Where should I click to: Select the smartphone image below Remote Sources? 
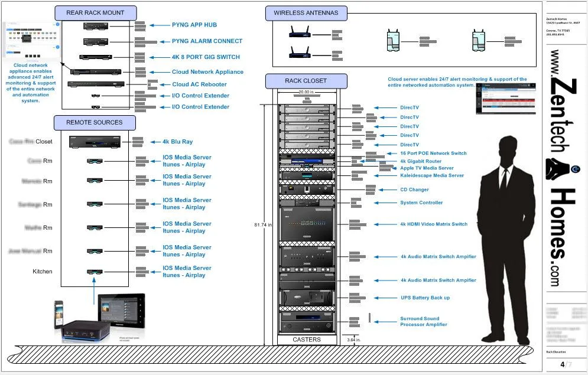coord(59,314)
